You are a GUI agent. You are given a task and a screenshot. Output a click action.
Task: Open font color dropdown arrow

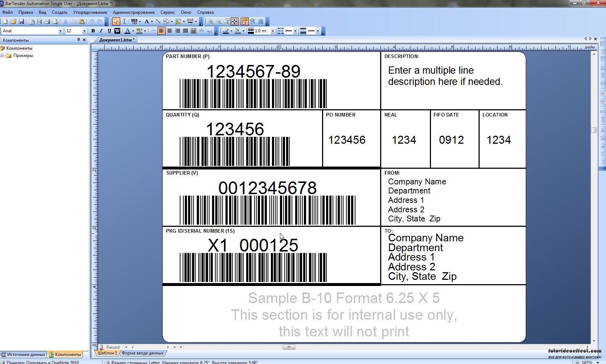[133, 31]
